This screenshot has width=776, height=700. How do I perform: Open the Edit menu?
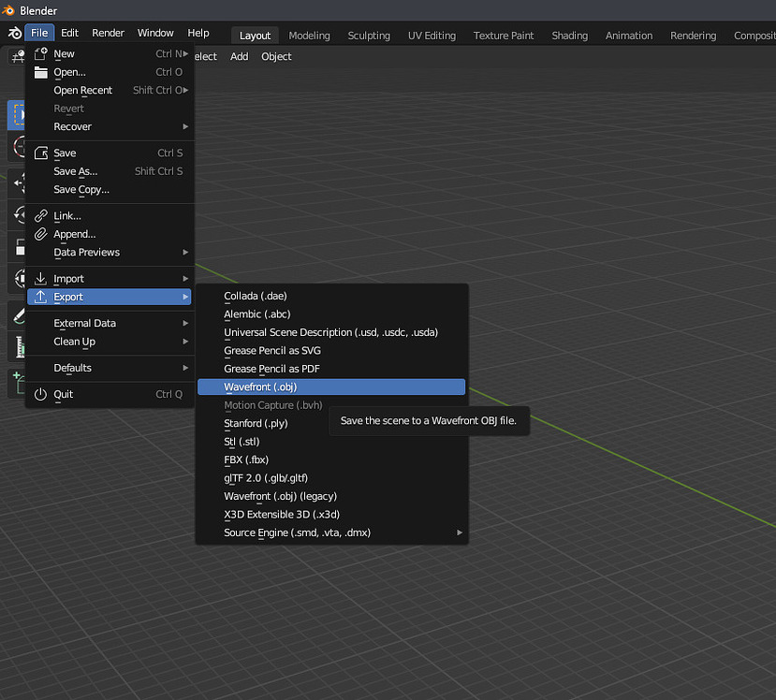point(68,32)
